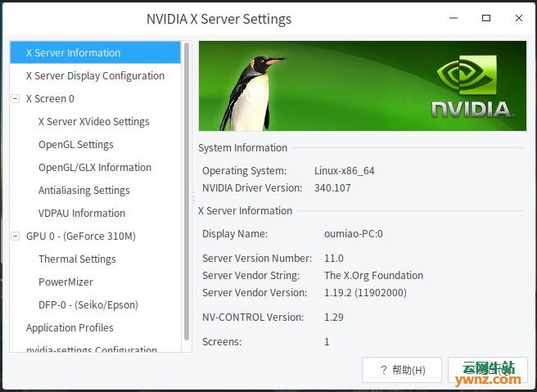This screenshot has height=392, width=537.
Task: Open X Server XVideo Settings
Action: pos(94,122)
